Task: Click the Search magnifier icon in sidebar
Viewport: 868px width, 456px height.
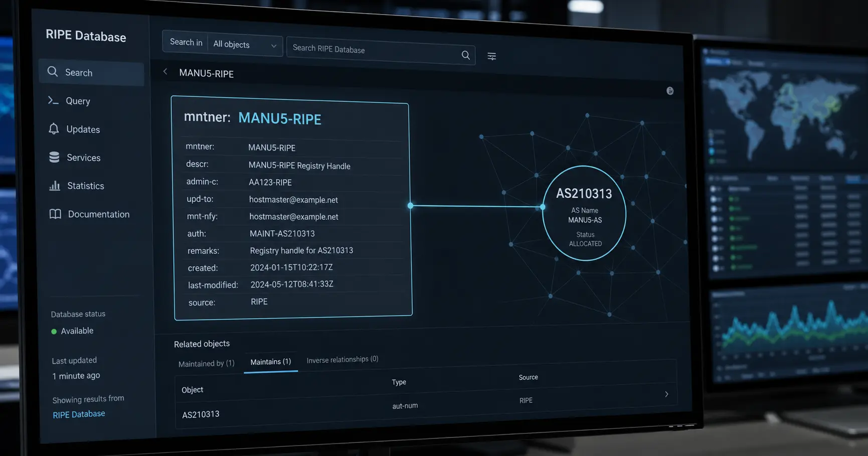Action: click(x=53, y=72)
